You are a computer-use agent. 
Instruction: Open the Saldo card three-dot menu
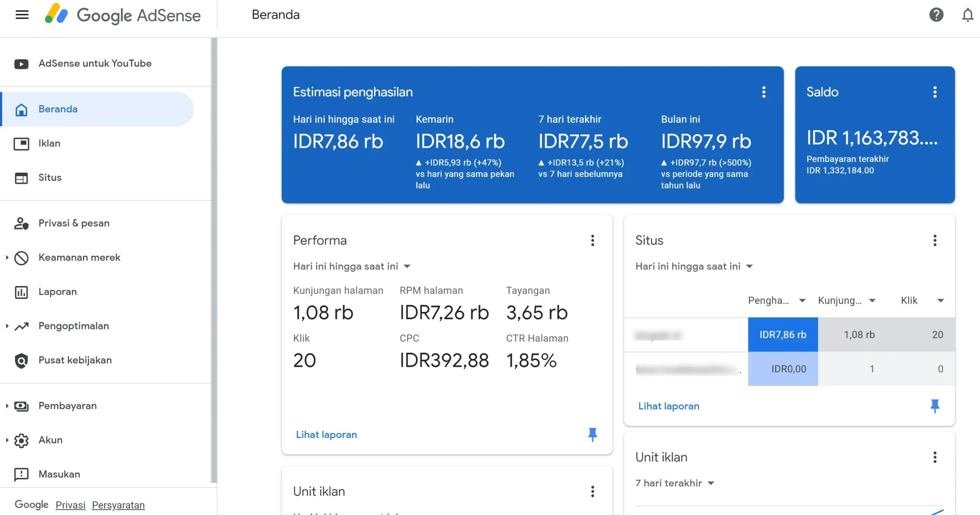(935, 92)
